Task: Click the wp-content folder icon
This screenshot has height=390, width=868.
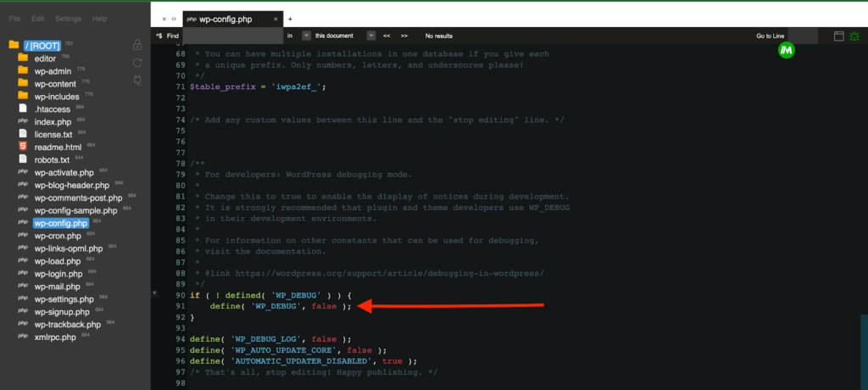Action: click(x=23, y=83)
